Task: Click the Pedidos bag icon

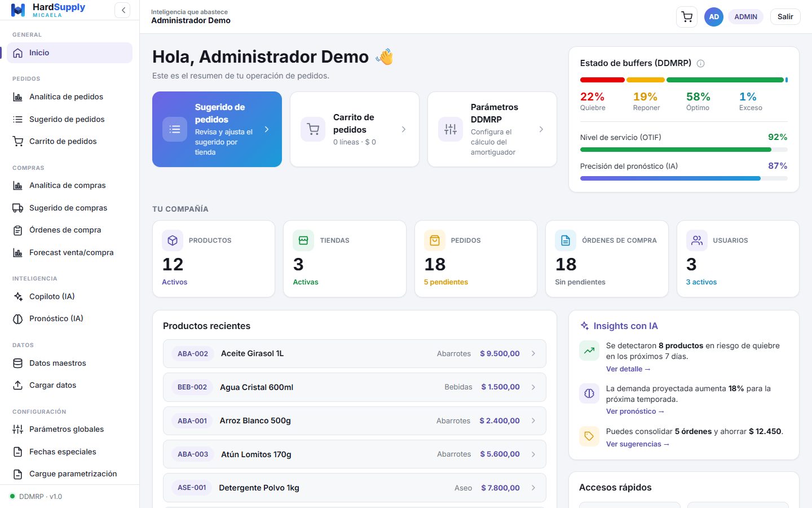Action: tap(435, 240)
